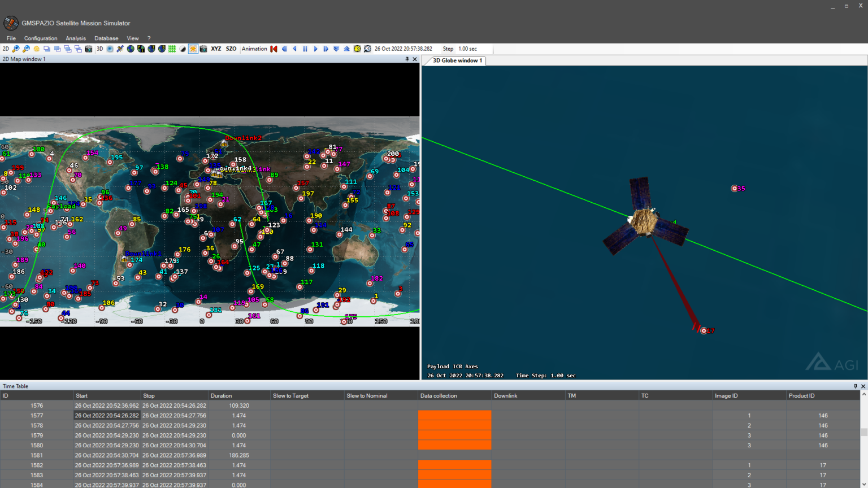
Task: Click the double-chevron decrease step icon
Action: (337, 49)
